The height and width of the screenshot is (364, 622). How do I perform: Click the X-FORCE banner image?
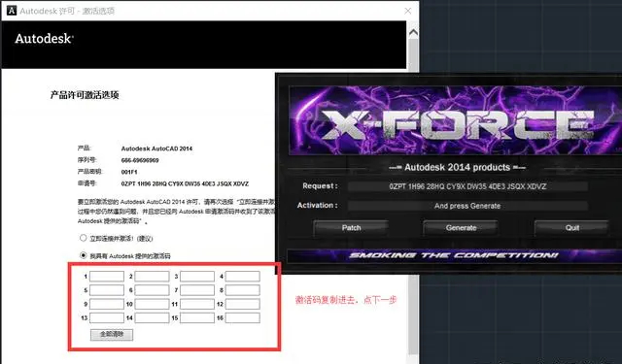(x=456, y=120)
